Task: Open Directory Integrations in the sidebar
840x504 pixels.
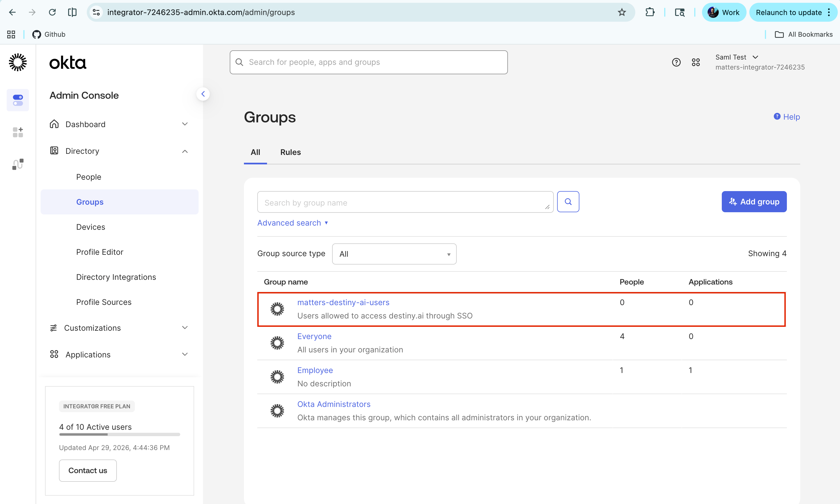Action: (x=116, y=277)
